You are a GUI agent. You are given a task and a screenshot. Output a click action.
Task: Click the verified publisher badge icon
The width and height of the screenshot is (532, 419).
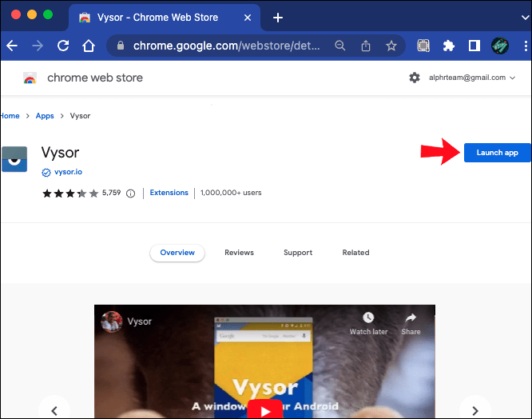(46, 173)
